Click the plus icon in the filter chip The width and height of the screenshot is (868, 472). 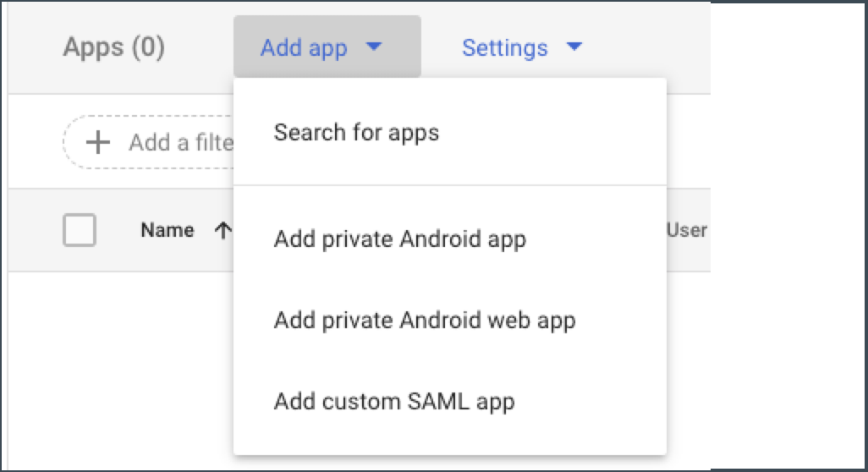[99, 142]
